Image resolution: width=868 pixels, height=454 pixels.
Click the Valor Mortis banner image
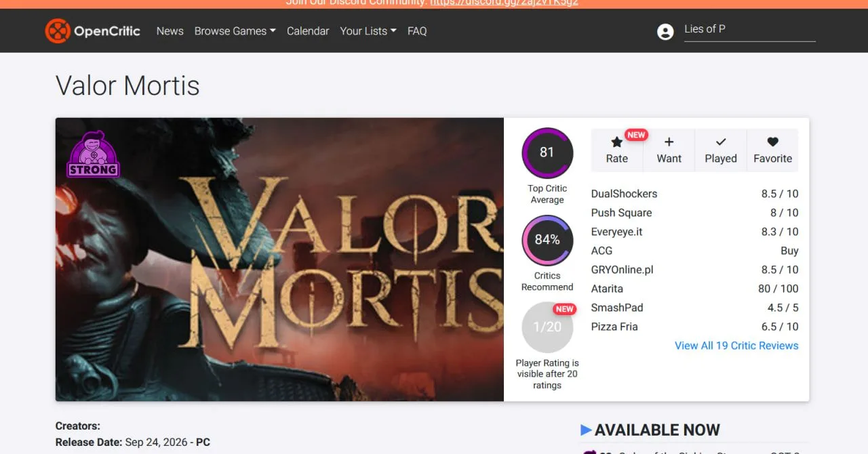(279, 260)
